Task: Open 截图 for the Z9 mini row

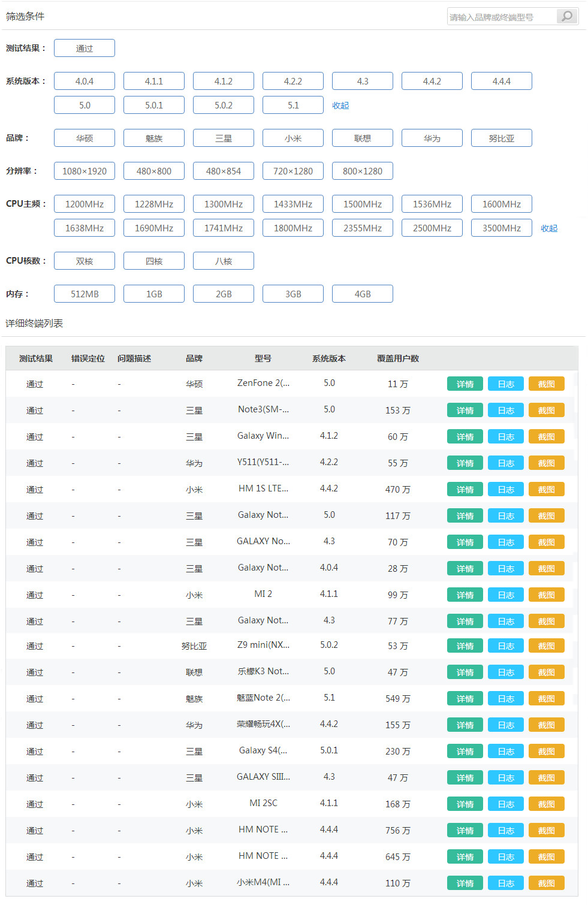Action: coord(547,645)
